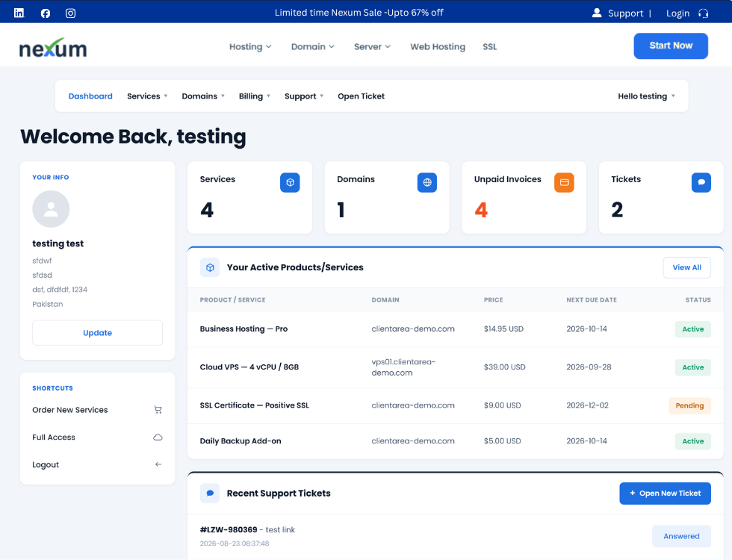Click the $39.00 USD price
Screen dimensions: 732x560
505,367
